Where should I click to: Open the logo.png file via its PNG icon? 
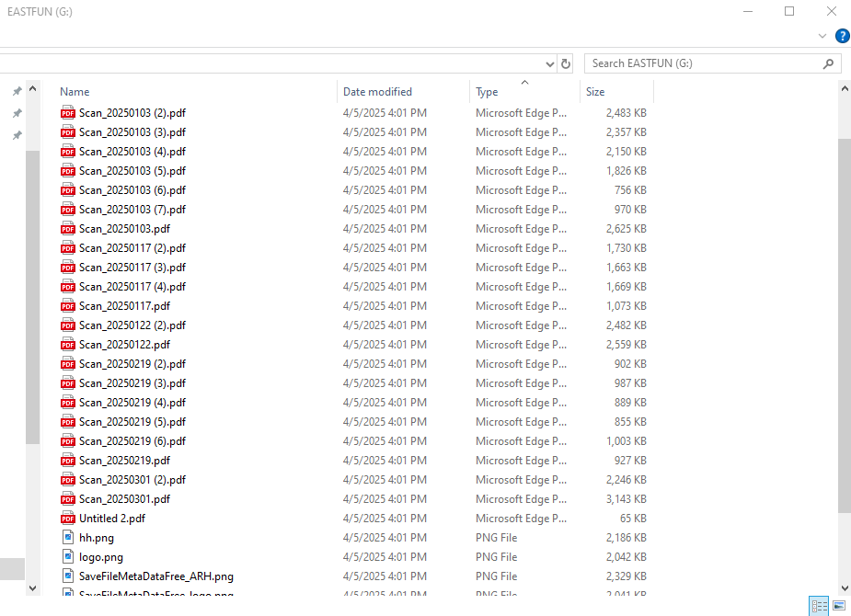pos(67,556)
